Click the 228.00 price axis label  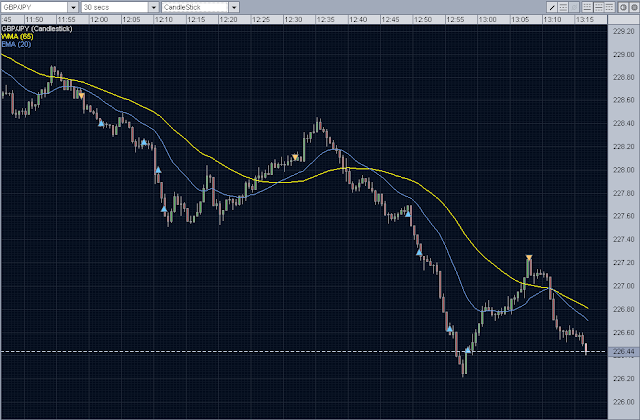624,170
